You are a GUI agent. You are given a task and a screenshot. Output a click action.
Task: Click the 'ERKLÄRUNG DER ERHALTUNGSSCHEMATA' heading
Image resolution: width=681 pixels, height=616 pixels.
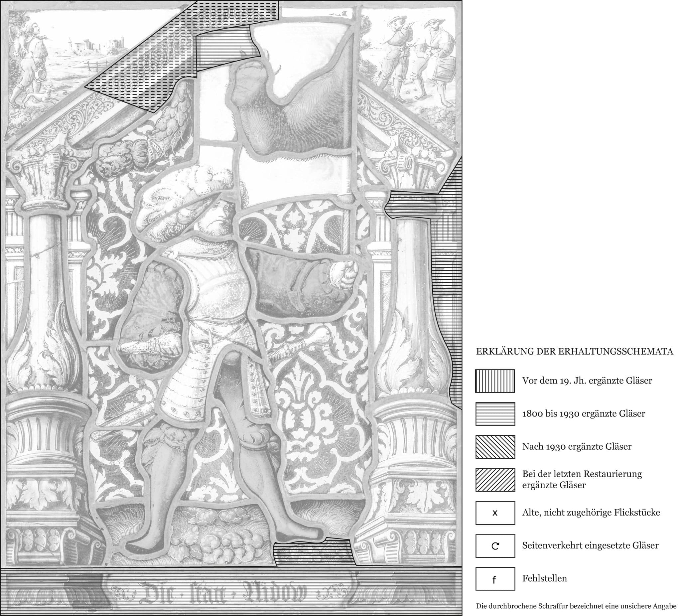pyautogui.click(x=574, y=352)
